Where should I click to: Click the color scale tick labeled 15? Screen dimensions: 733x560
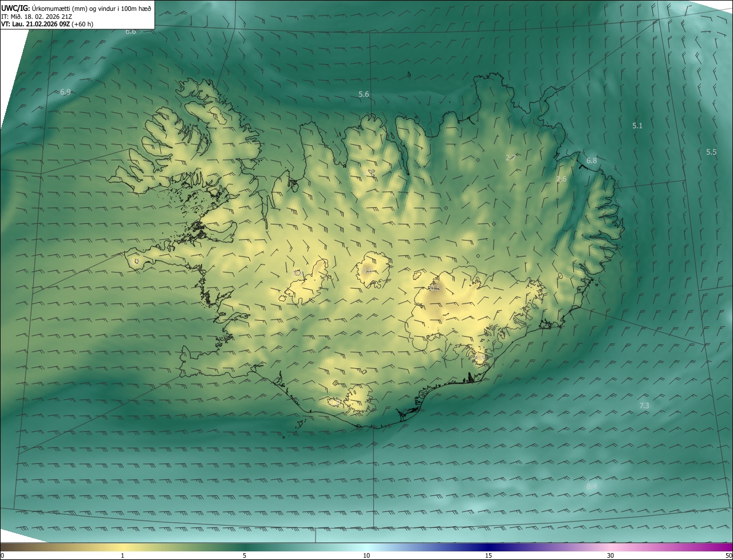tap(488, 555)
